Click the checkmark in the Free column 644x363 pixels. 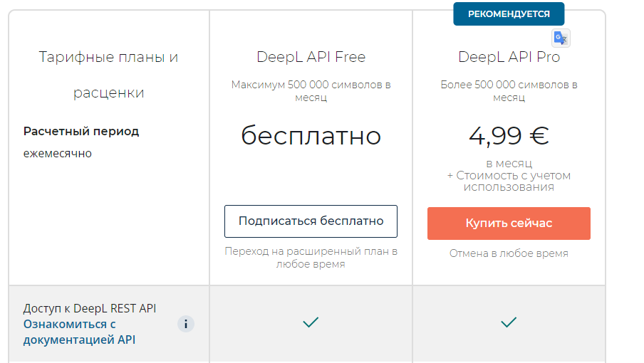(311, 323)
